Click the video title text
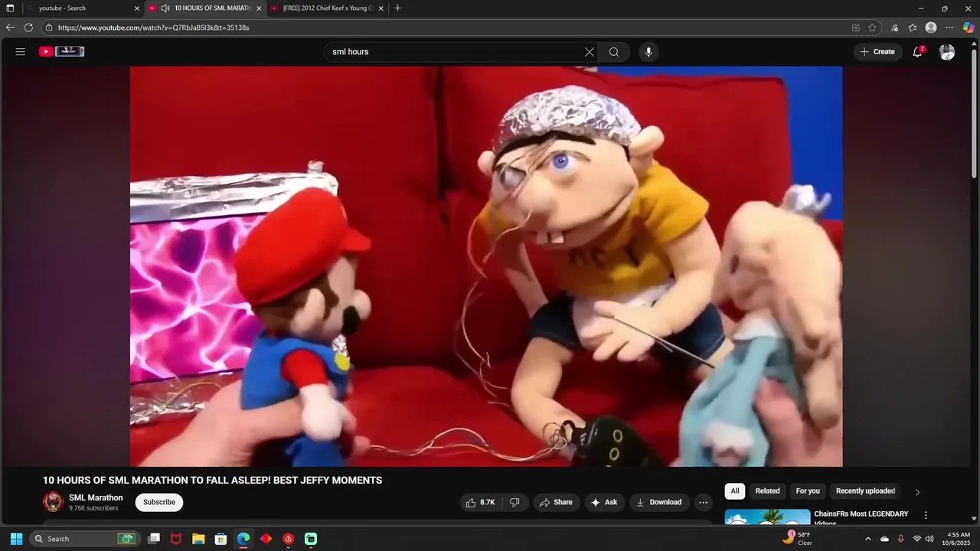Screen dimensions: 980x551 click(x=212, y=481)
